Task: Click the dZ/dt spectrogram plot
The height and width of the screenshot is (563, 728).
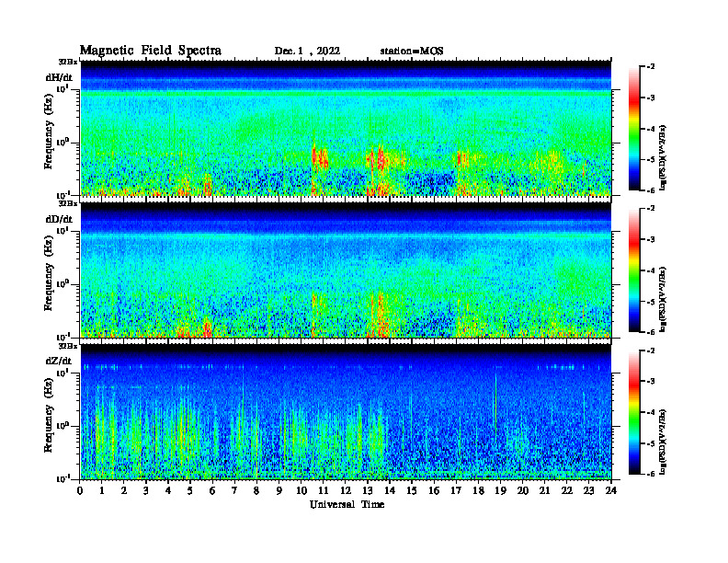Action: coord(346,412)
